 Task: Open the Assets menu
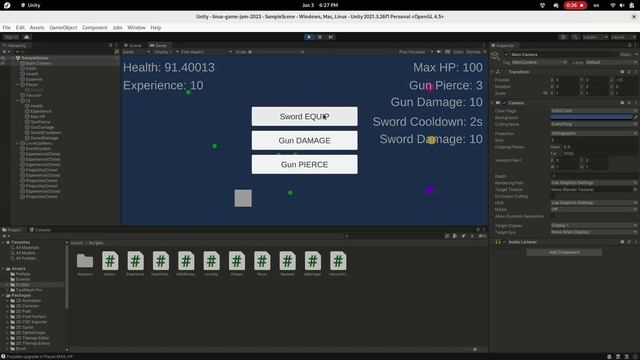click(37, 28)
